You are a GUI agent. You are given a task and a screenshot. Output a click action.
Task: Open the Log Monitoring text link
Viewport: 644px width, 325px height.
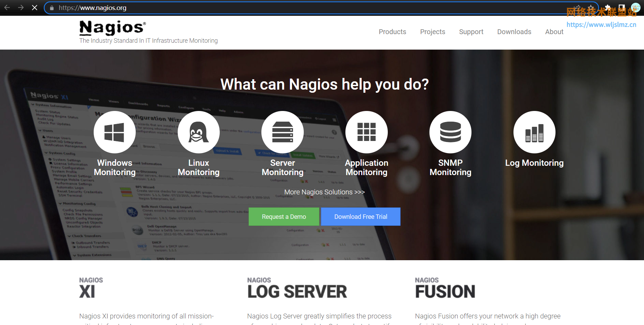(534, 163)
